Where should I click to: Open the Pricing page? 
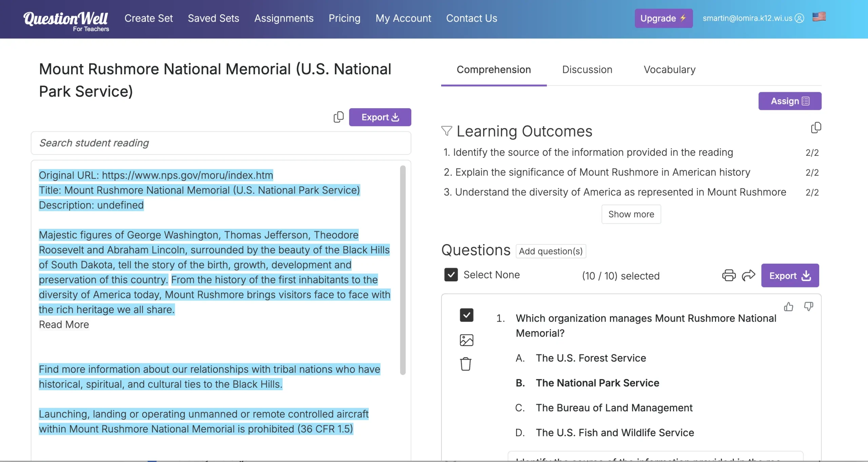[x=344, y=18]
